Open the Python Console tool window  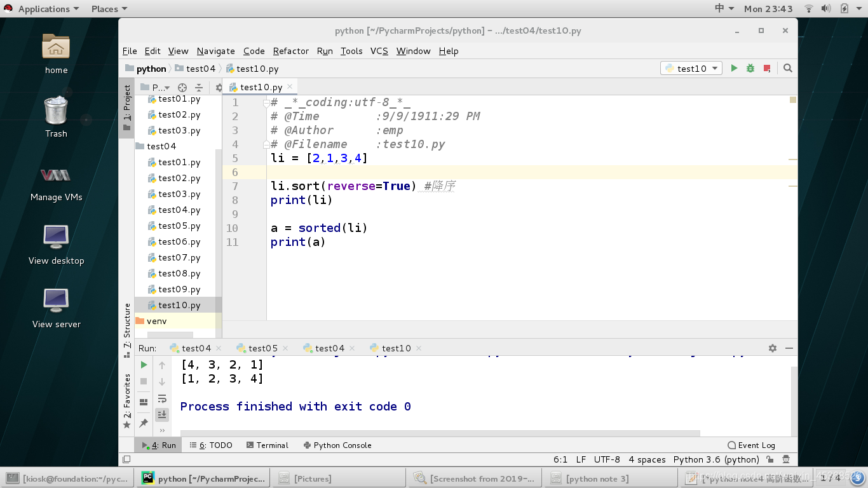click(x=337, y=445)
